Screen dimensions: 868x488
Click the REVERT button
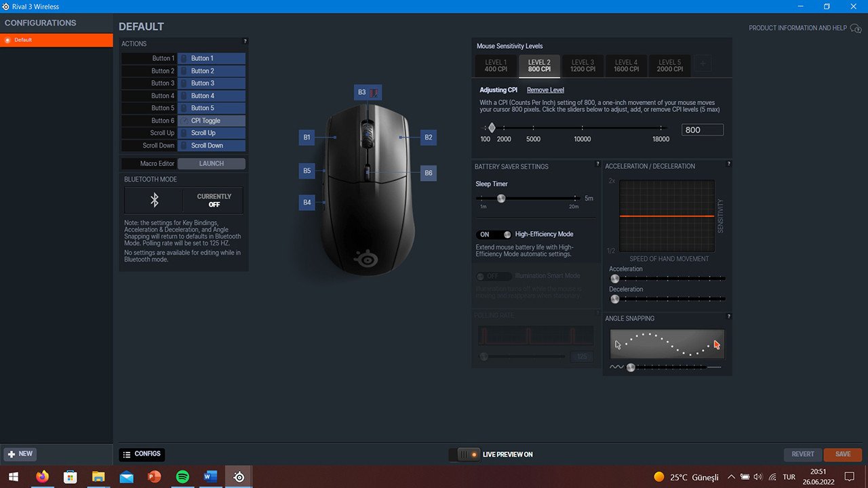[x=803, y=454]
